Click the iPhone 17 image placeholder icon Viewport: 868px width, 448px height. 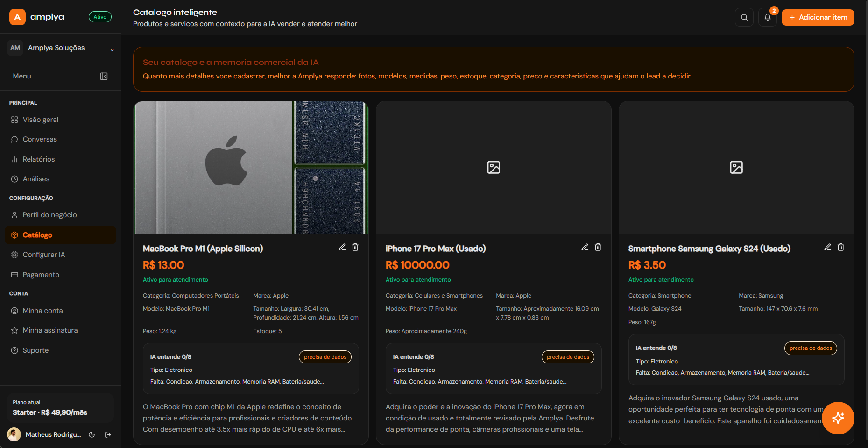tap(494, 167)
